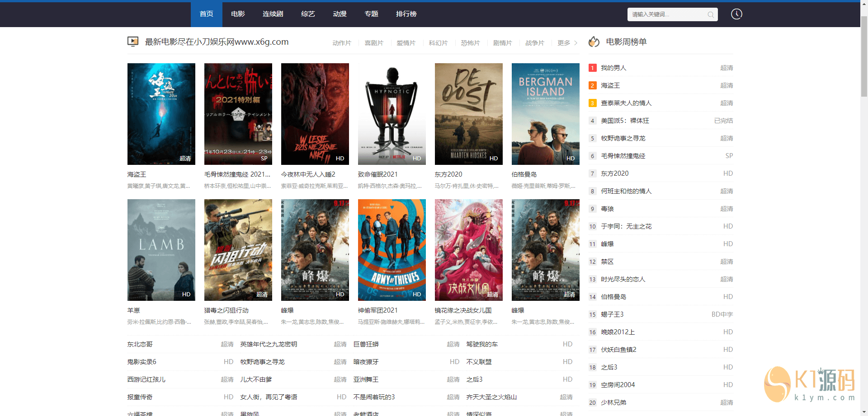
Task: Click the number 2 rank badge for 海盗王
Action: [x=592, y=85]
